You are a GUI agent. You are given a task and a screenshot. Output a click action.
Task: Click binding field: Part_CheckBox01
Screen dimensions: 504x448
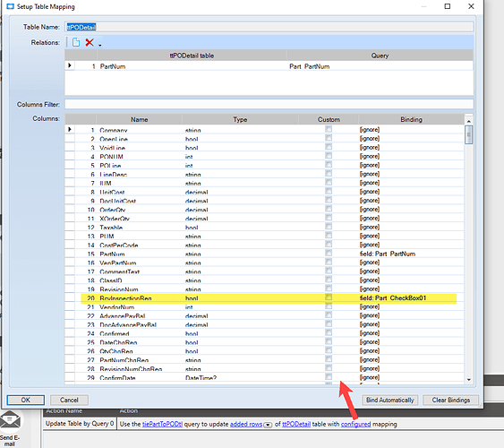pos(393,297)
